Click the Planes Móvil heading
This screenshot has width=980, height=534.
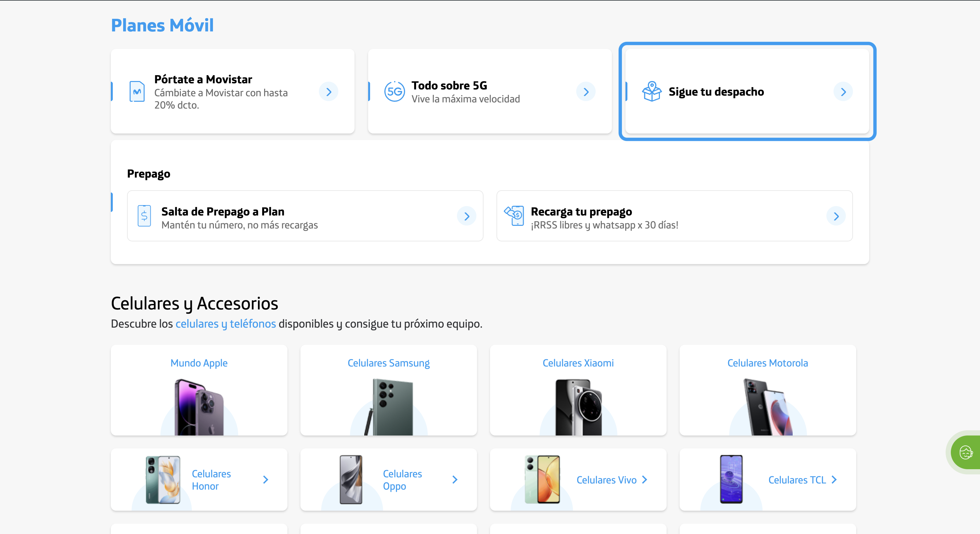[162, 26]
